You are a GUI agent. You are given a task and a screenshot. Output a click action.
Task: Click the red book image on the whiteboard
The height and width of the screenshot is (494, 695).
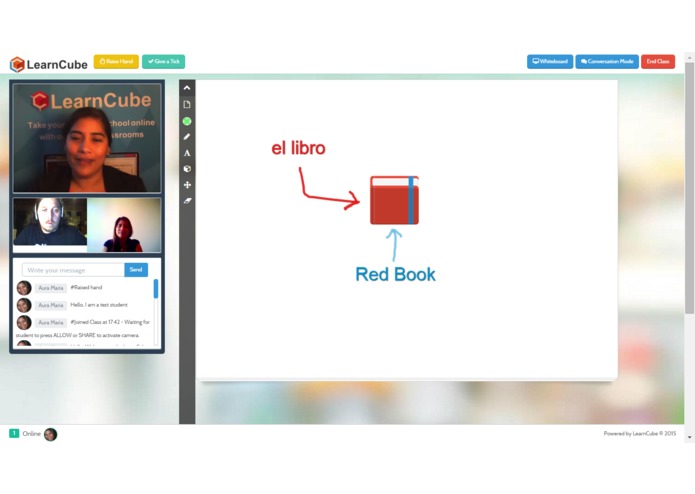point(394,200)
